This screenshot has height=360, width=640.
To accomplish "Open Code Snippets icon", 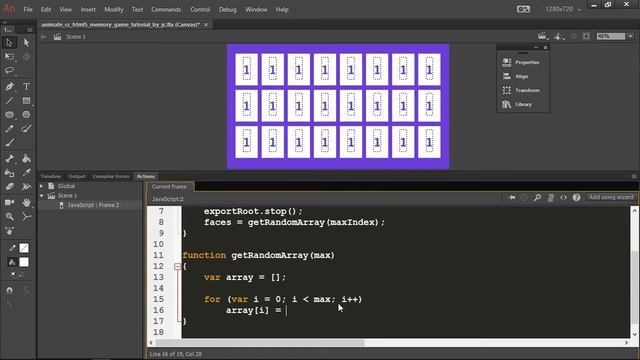I will pos(563,198).
